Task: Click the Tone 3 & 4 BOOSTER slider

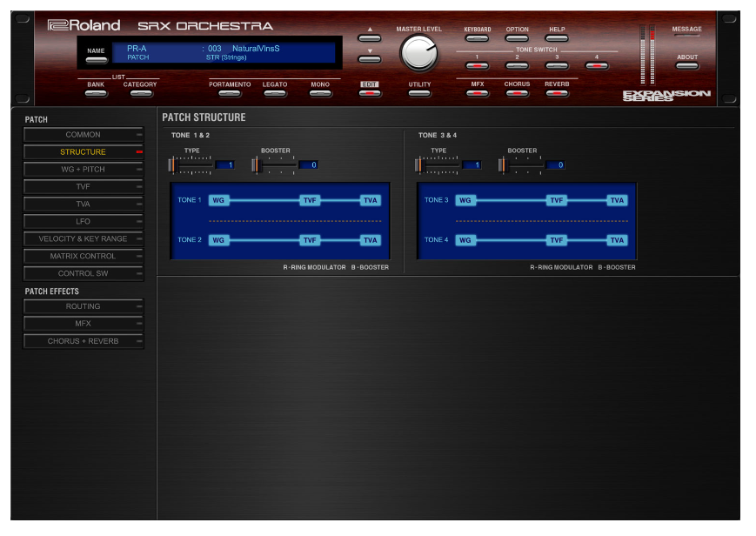Action: (521, 165)
